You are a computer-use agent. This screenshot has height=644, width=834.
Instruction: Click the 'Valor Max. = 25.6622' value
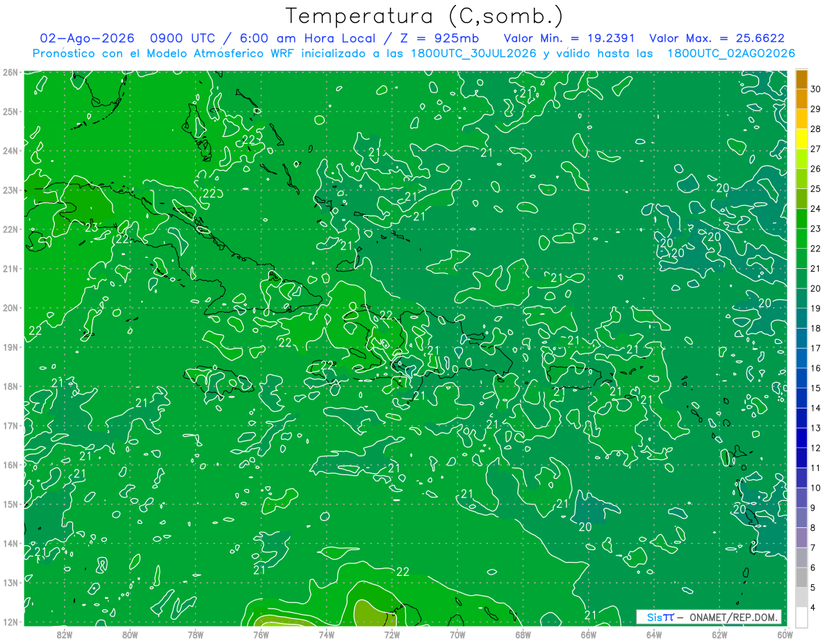pyautogui.click(x=717, y=38)
